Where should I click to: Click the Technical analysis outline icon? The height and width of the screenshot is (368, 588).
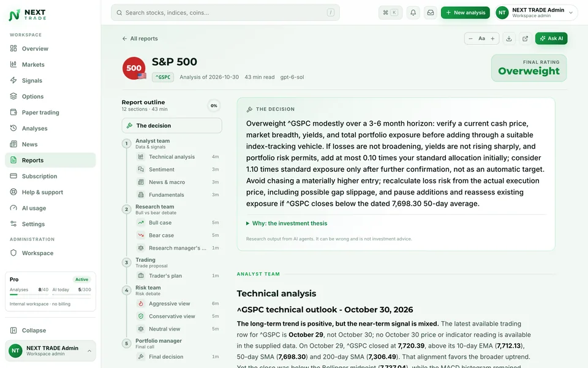point(141,156)
